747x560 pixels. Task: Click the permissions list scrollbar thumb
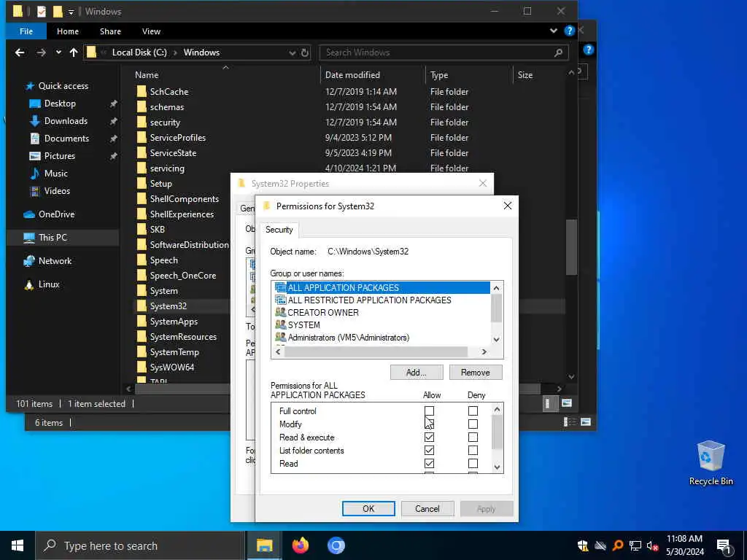point(496,432)
